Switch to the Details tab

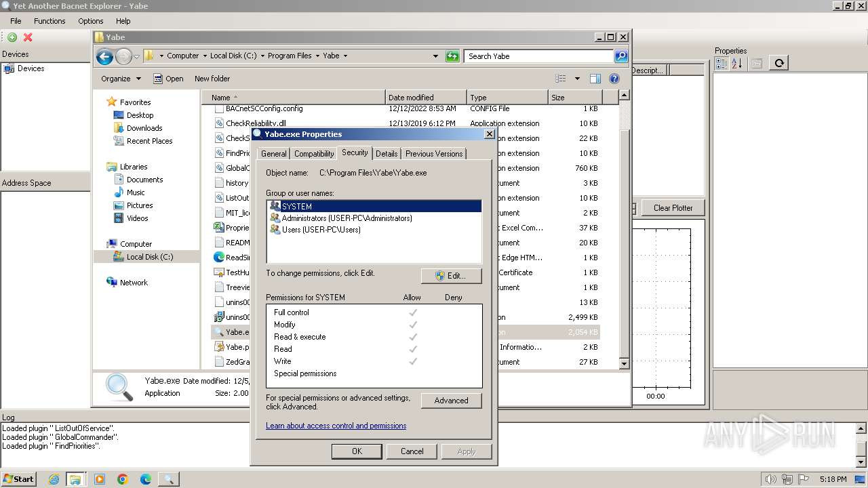click(387, 154)
